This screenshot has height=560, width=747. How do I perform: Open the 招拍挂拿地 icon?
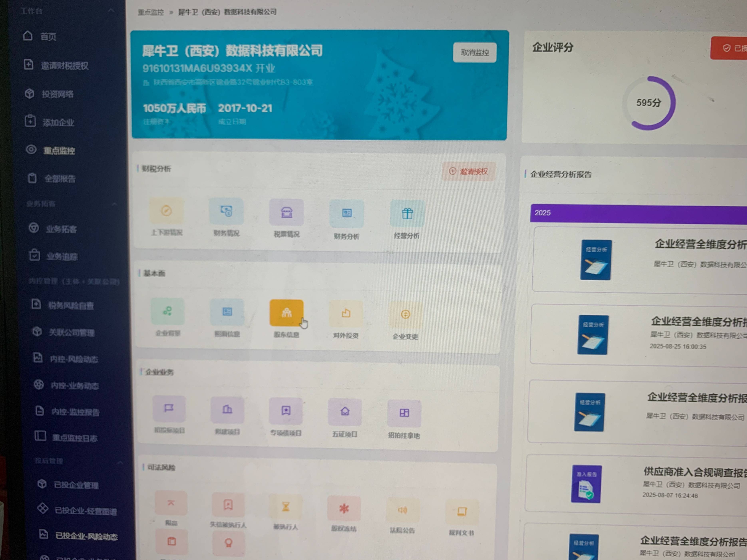click(x=404, y=413)
